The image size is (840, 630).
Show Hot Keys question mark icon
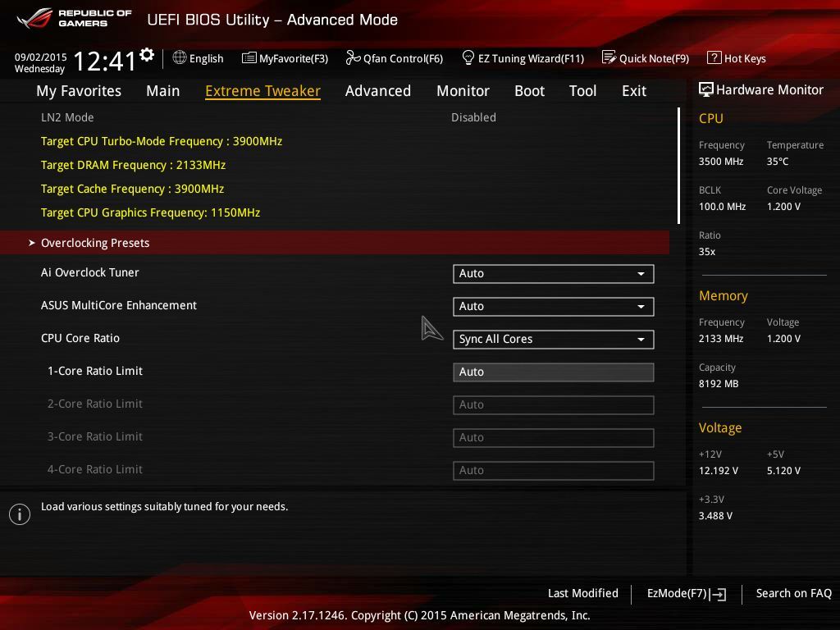714,57
